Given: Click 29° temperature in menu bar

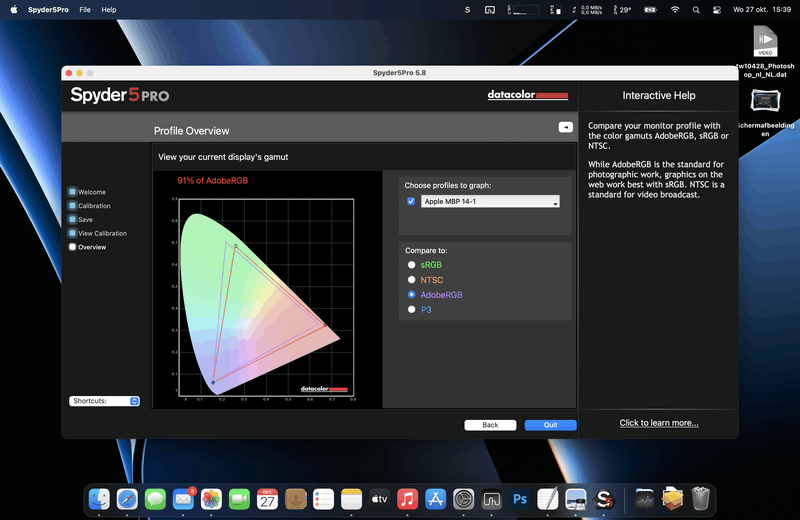Looking at the screenshot, I should click(622, 10).
